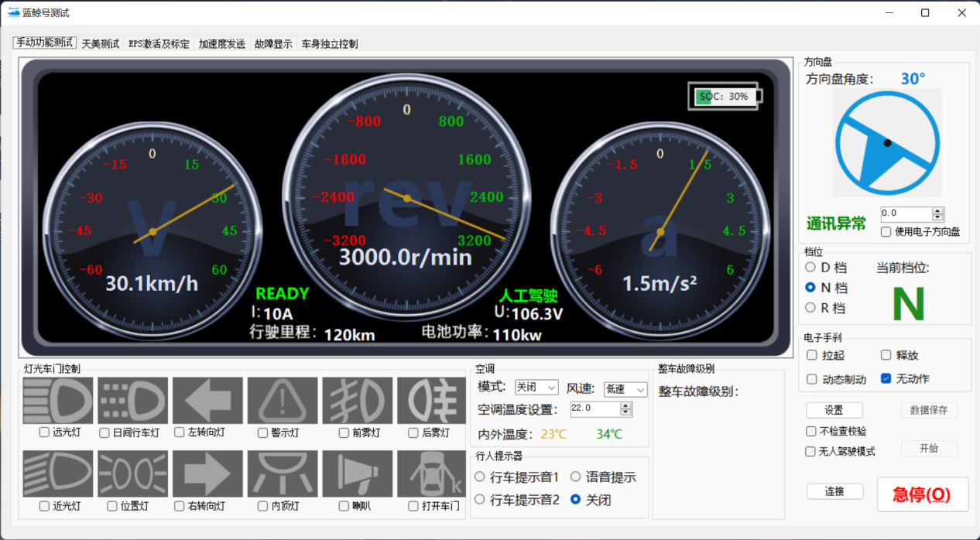Enable the 使用电子方向盘 checkbox
Screen dimensions: 980x540
coord(886,231)
